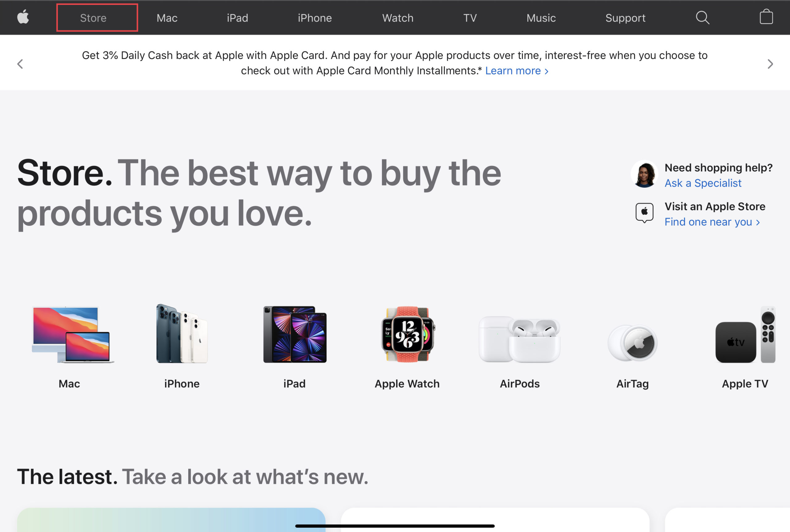Open the Find one near you link
Screen dimensions: 790x532
pos(712,222)
